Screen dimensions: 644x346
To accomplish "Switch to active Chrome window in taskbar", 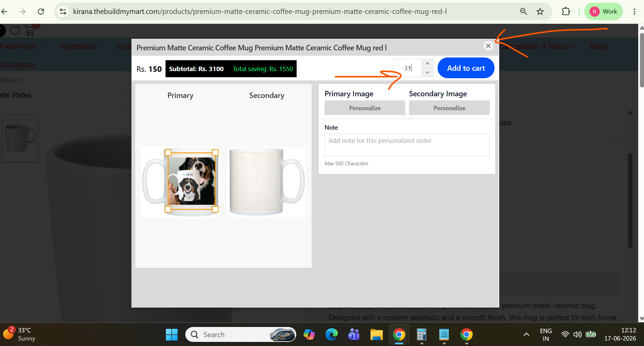I will [x=399, y=335].
